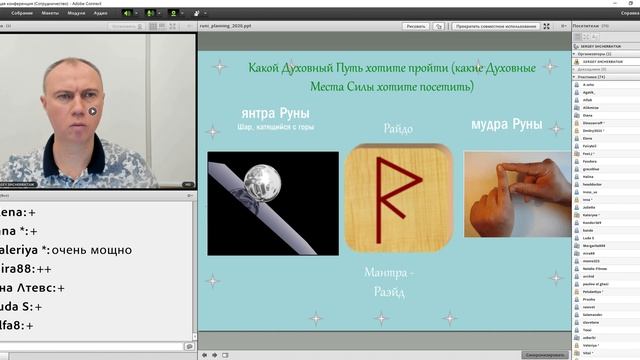Open the Аудио menu
Image resolution: width=640 pixels, height=360 pixels.
coord(100,13)
